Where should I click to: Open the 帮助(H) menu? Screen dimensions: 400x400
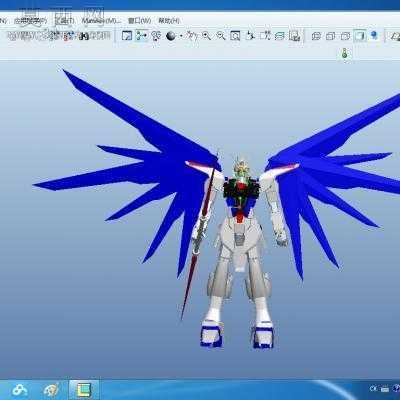click(x=169, y=21)
